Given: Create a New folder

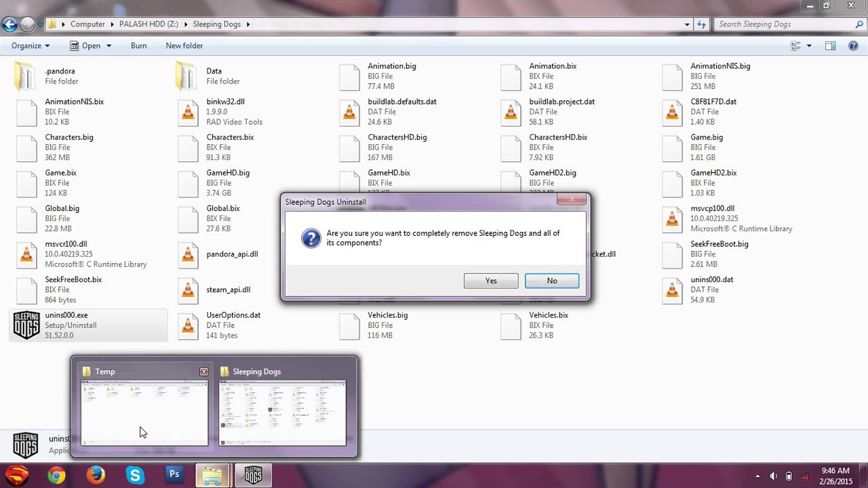Looking at the screenshot, I should [184, 45].
